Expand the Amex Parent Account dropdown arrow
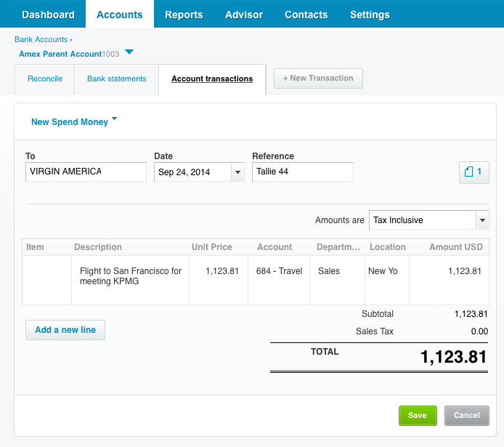 coord(129,52)
